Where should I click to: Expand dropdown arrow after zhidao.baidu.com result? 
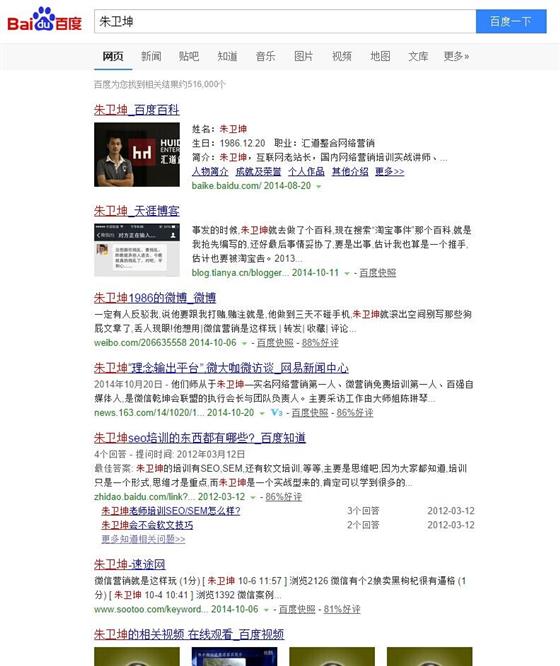[x=253, y=497]
